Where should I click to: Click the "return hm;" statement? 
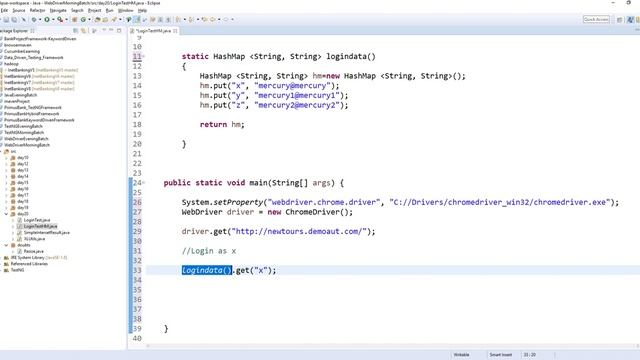coord(222,124)
